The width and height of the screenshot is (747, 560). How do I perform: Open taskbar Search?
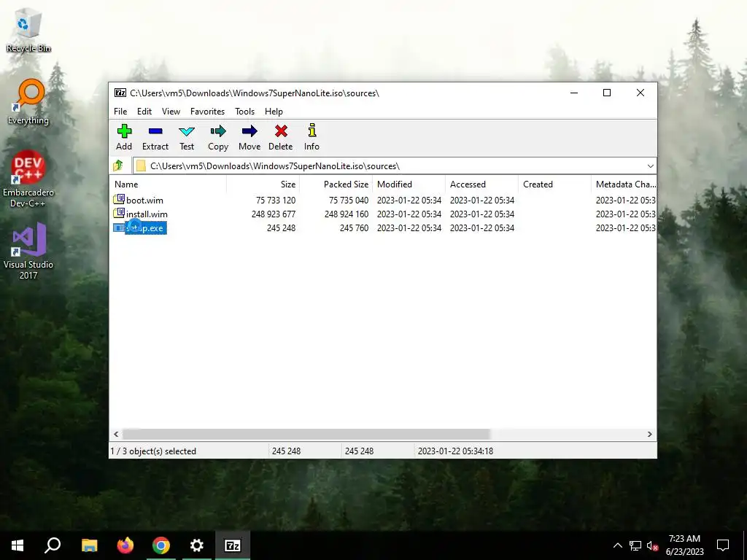pos(53,545)
